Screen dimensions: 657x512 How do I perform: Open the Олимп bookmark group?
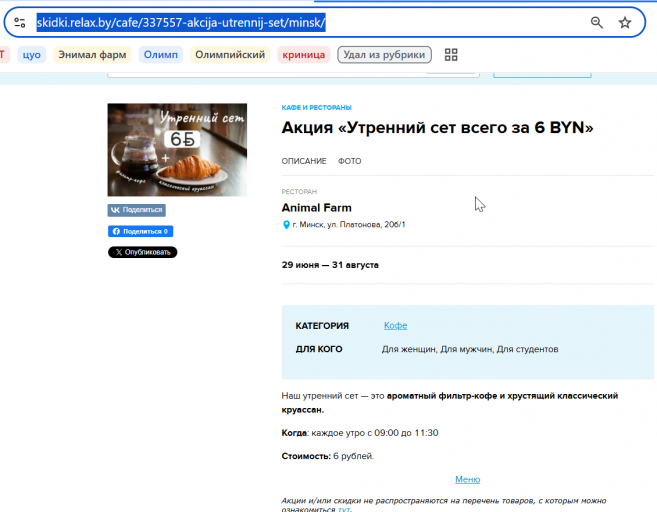(x=160, y=54)
